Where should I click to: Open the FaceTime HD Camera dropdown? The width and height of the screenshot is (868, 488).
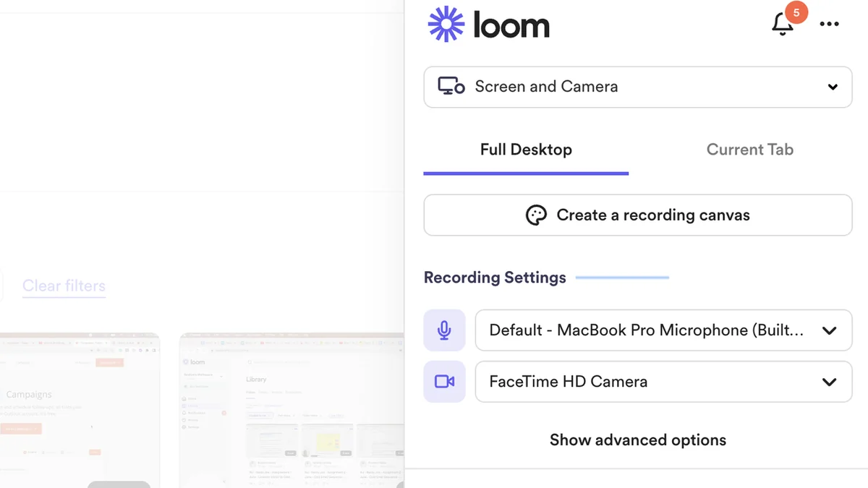829,382
